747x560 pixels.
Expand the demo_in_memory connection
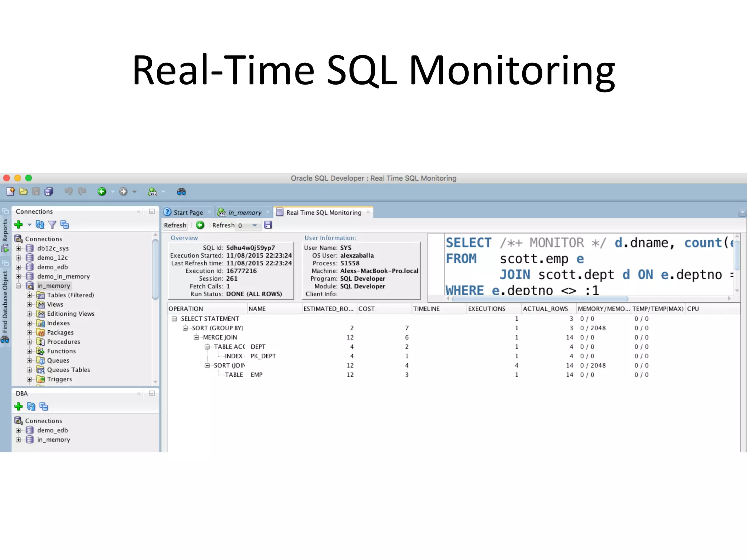tap(18, 276)
